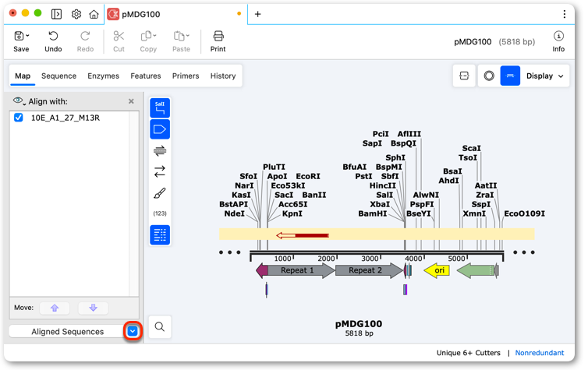Click the Undo button
The image size is (588, 370).
pyautogui.click(x=53, y=41)
